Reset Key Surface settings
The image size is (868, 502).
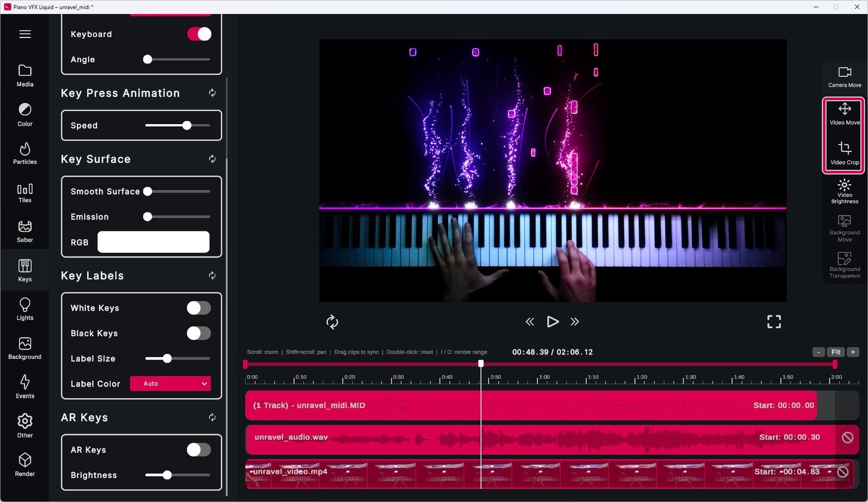212,159
